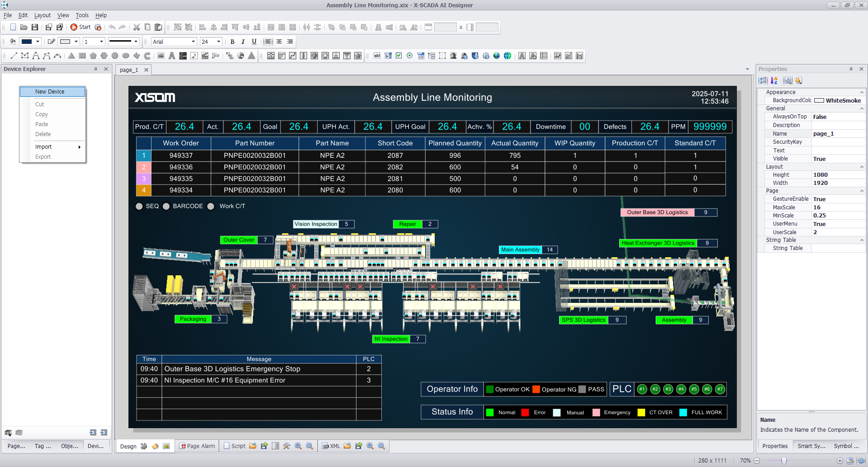This screenshot has height=467, width=868.
Task: Set text alignment to center
Action: pyautogui.click(x=279, y=42)
